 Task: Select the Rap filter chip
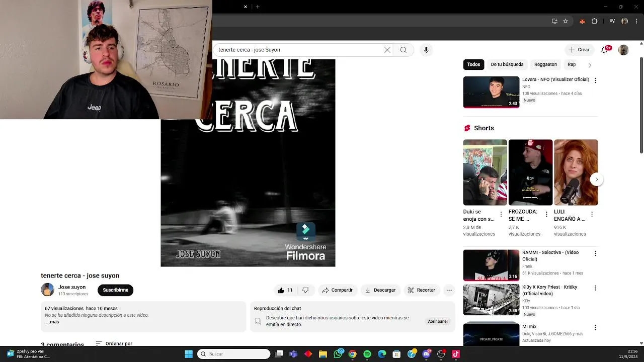(x=572, y=64)
